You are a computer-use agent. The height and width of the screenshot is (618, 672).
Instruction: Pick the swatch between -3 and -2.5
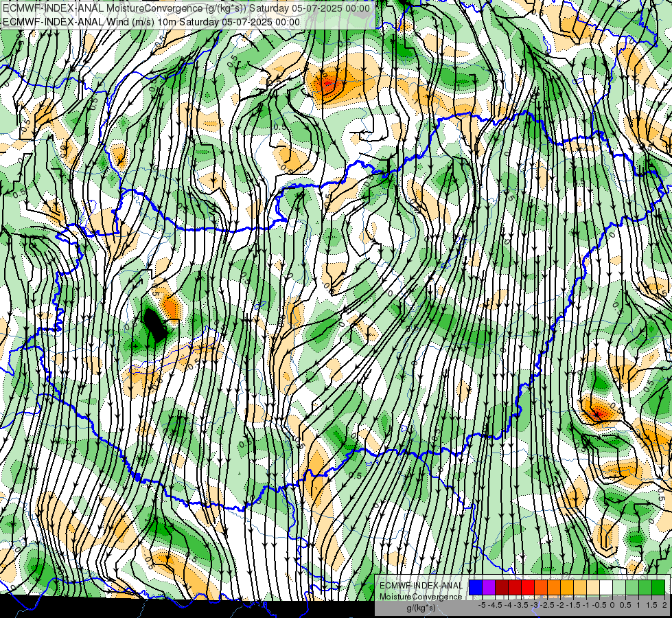541,587
